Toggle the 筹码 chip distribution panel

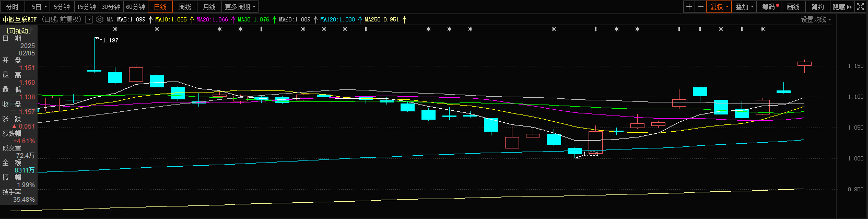(769, 7)
